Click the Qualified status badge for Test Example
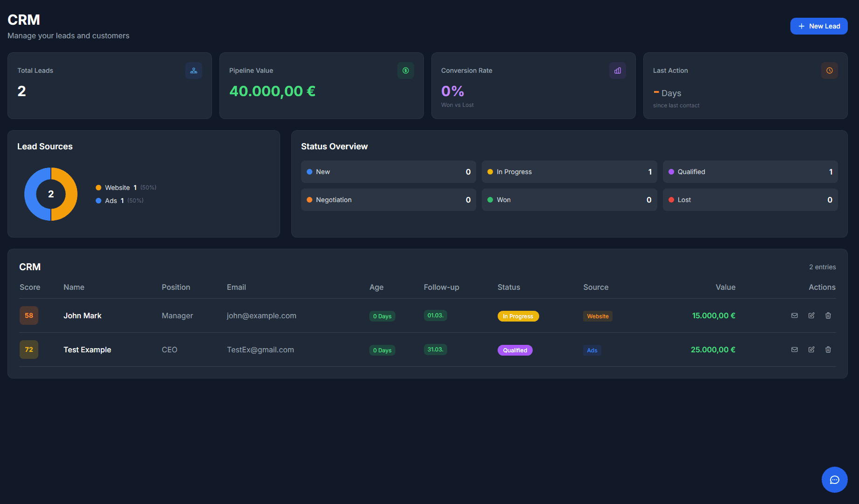The image size is (859, 504). pos(515,350)
